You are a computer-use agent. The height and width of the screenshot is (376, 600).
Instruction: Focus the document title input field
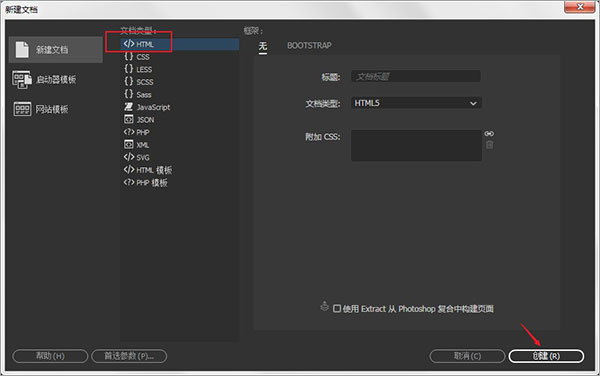click(416, 77)
